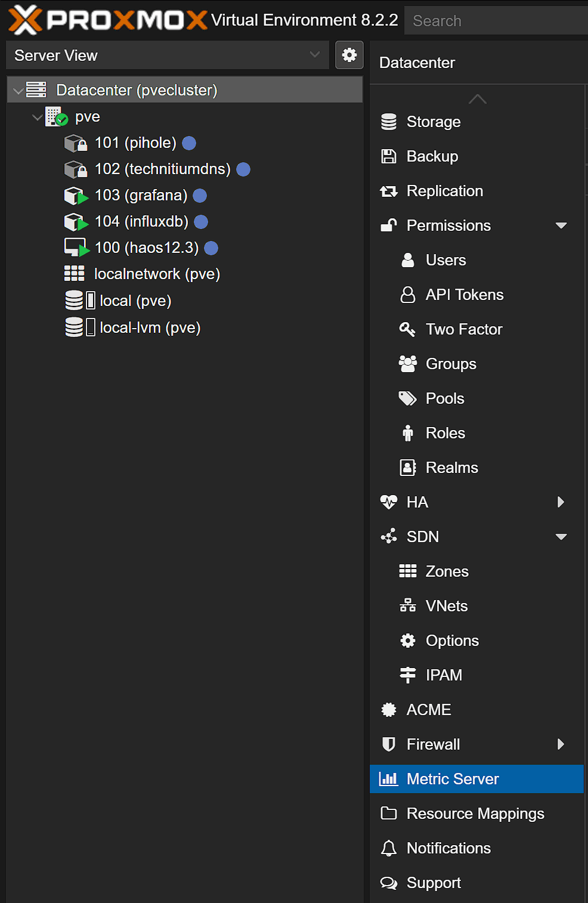Collapse the pve node tree arrow

38,117
